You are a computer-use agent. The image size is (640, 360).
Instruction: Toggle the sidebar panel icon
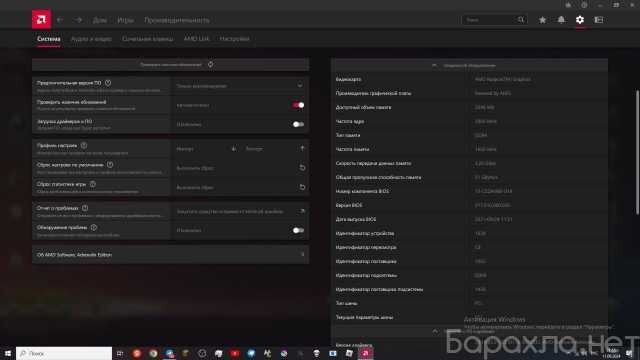599,20
